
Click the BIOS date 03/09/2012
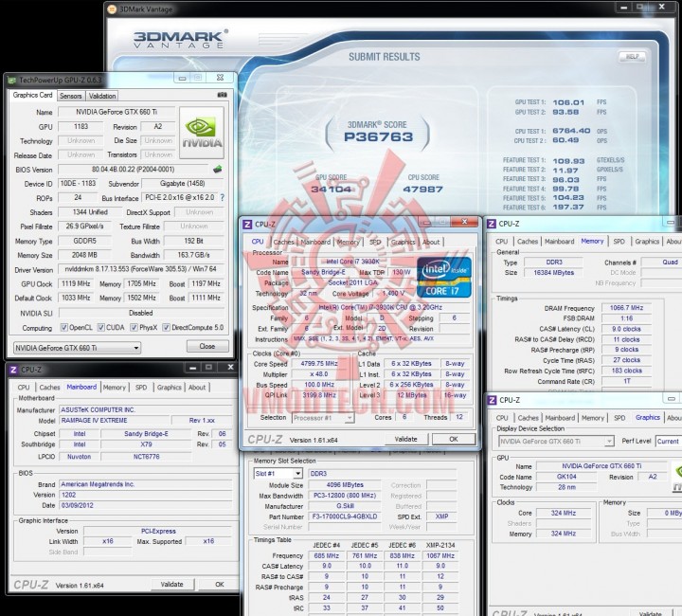click(x=78, y=505)
